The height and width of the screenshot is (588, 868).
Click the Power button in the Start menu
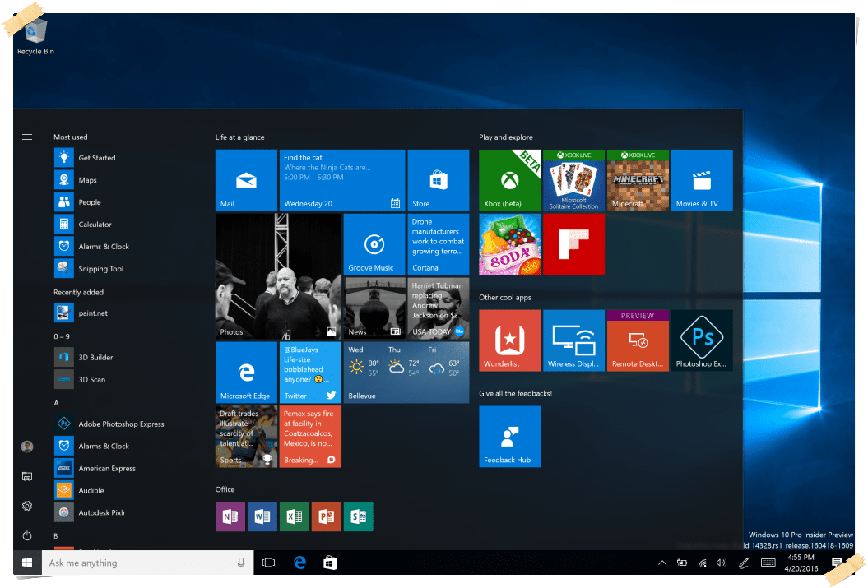click(27, 535)
